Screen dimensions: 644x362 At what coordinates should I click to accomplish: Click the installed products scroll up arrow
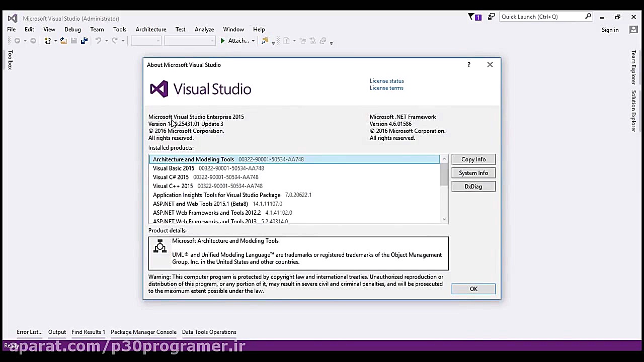click(444, 159)
